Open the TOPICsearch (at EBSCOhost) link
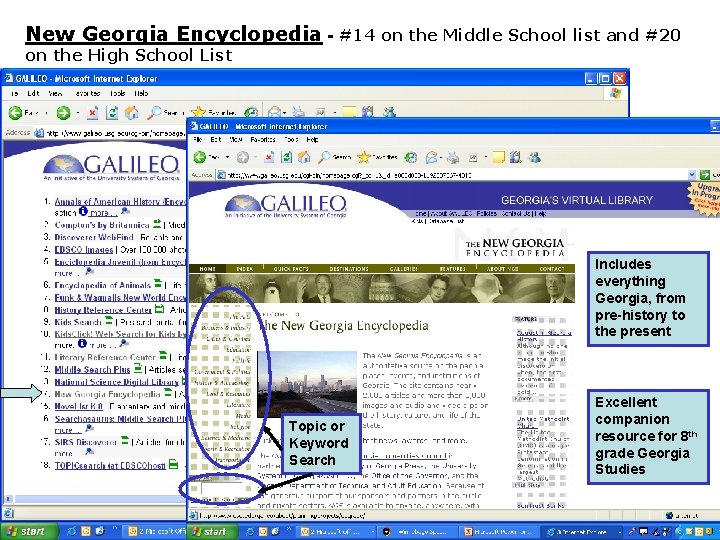720x540 pixels. pos(110,465)
